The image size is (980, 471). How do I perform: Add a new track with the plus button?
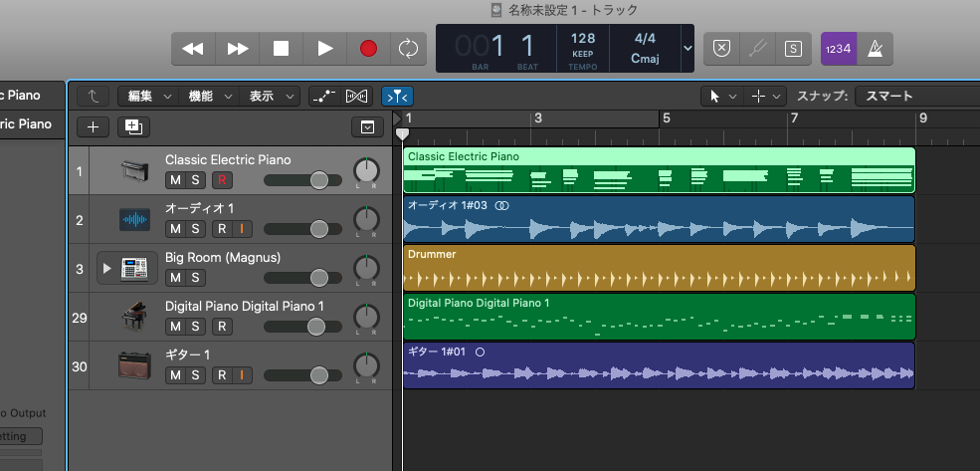(x=93, y=126)
